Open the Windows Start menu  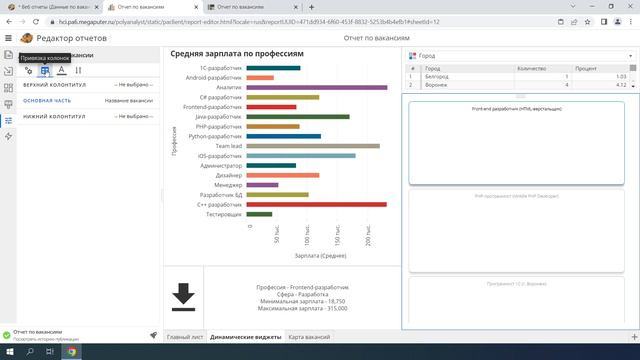coord(10,351)
